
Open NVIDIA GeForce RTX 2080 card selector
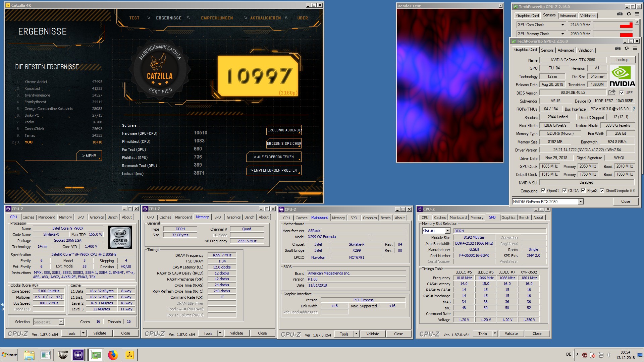point(581,201)
